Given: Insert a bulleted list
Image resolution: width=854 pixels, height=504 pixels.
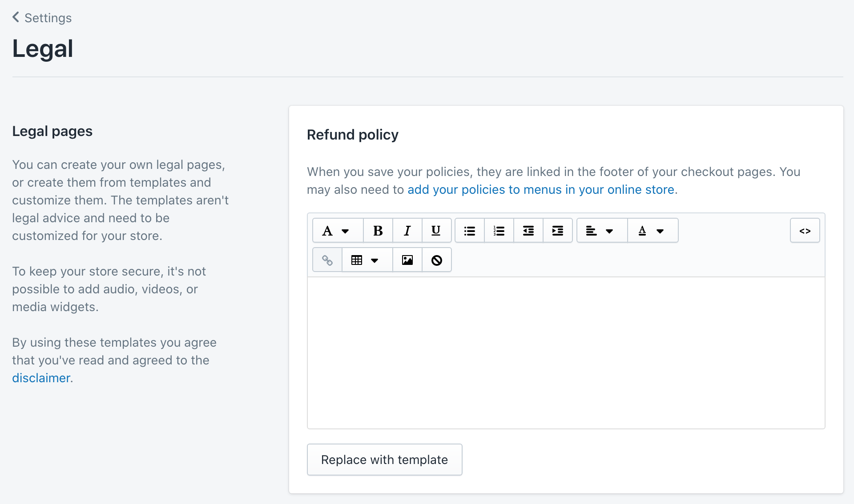Looking at the screenshot, I should (x=470, y=231).
